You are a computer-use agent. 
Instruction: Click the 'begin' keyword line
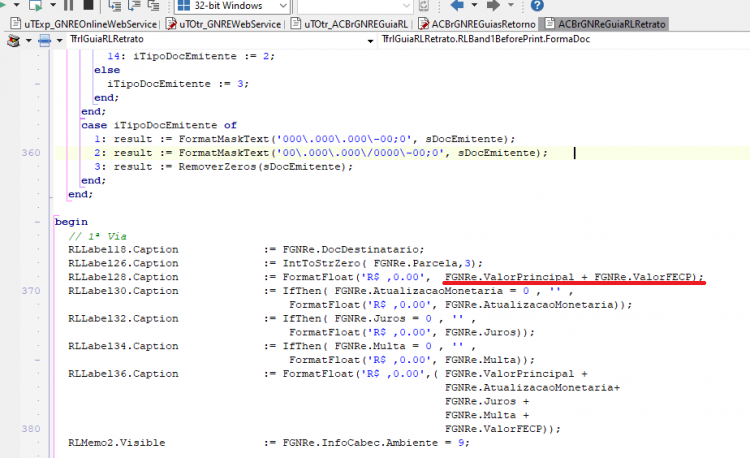(x=71, y=222)
